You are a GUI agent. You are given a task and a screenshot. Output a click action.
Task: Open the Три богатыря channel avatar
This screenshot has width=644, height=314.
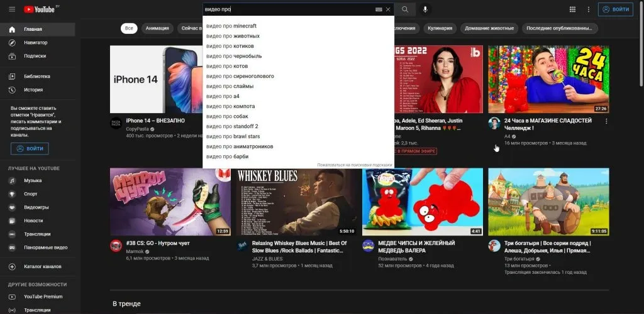(494, 246)
